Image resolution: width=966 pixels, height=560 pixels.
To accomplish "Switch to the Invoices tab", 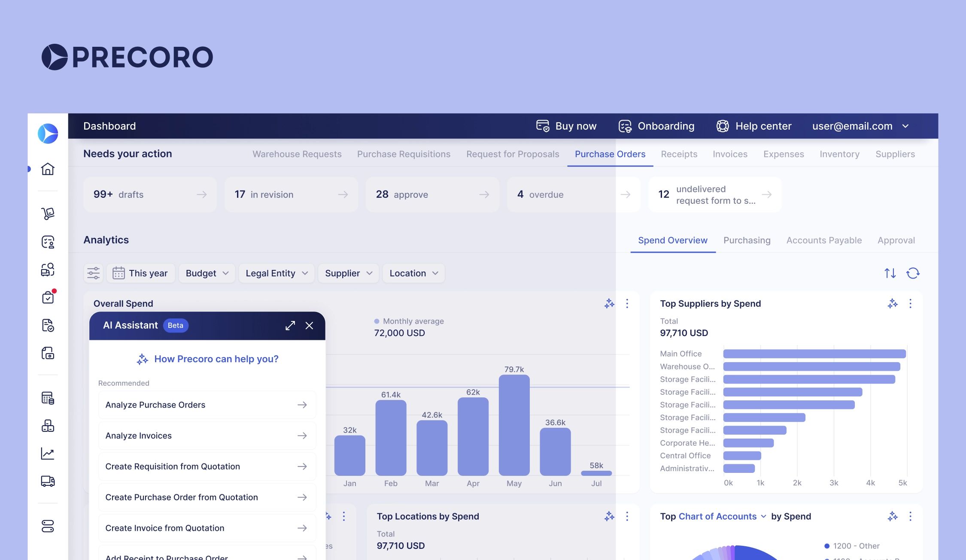I will (730, 154).
